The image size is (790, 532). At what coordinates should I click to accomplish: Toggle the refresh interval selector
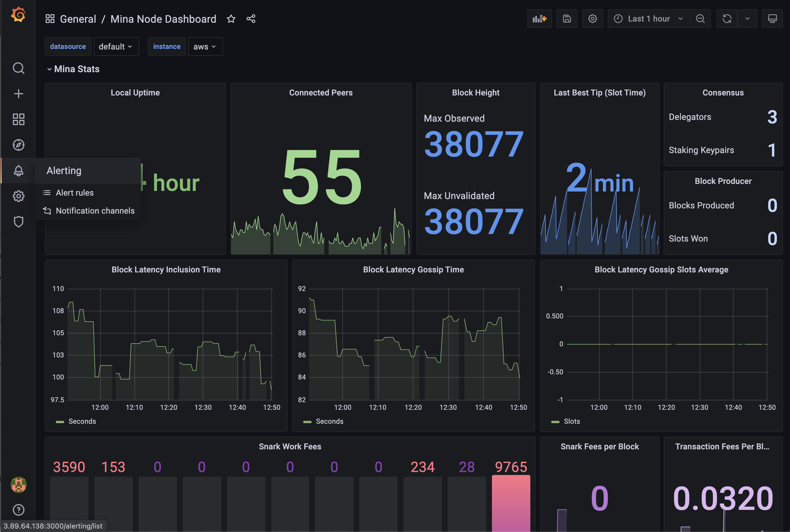coord(747,18)
